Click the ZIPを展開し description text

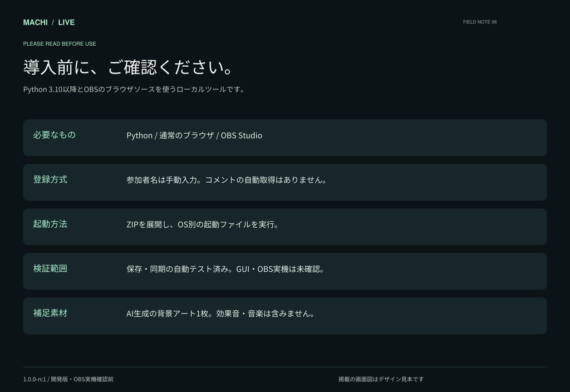[203, 224]
